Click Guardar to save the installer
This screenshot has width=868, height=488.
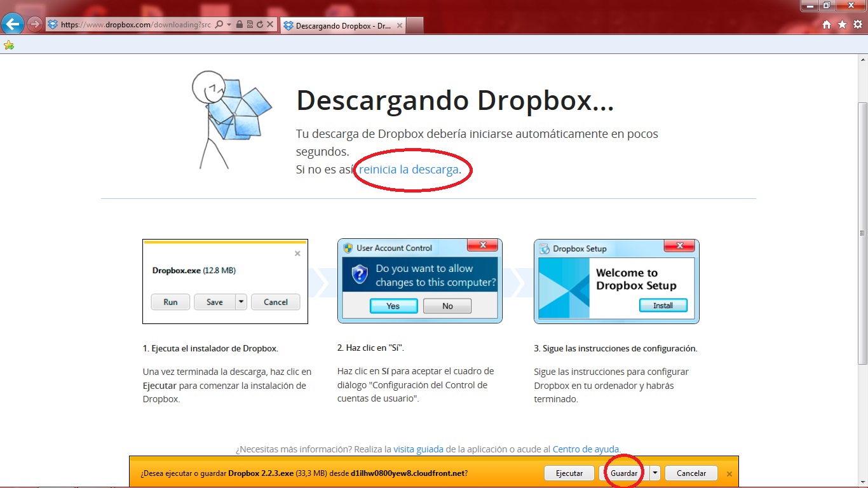pos(624,473)
